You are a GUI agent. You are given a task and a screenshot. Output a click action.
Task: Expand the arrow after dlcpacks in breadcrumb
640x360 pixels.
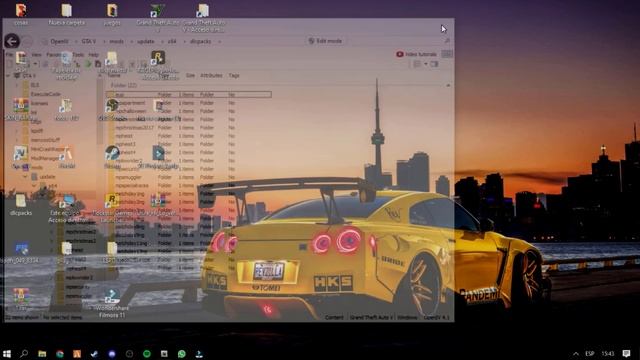pyautogui.click(x=219, y=41)
